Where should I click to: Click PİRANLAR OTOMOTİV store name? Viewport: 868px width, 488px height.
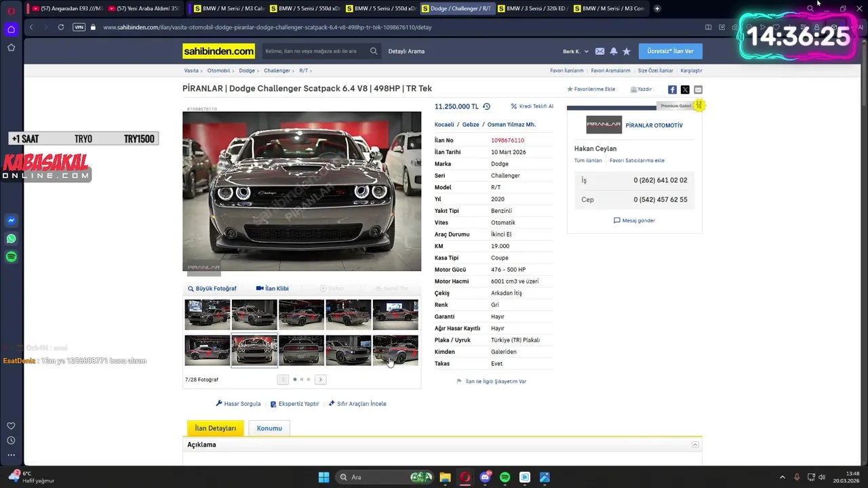(x=654, y=125)
